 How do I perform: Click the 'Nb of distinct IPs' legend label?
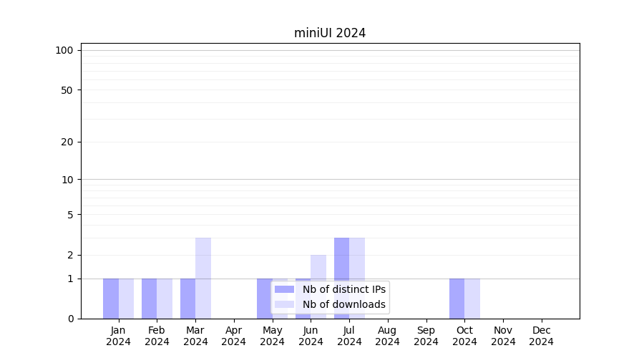coord(343,289)
